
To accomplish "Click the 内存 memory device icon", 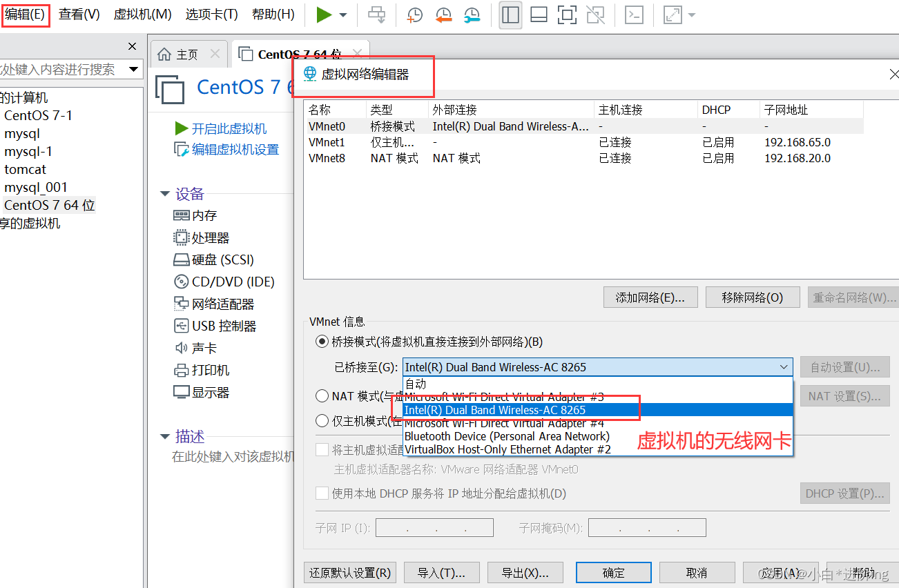I will (181, 215).
